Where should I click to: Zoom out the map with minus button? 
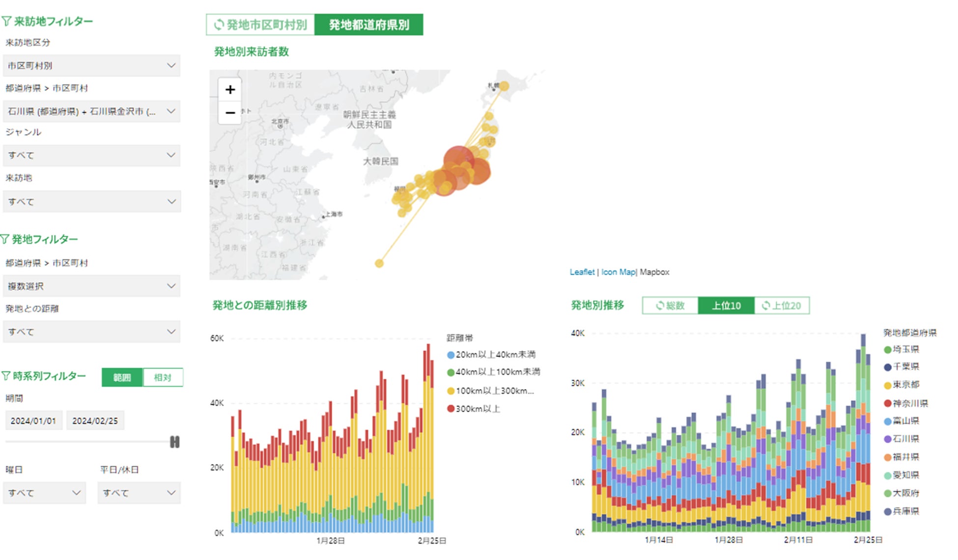coord(230,112)
